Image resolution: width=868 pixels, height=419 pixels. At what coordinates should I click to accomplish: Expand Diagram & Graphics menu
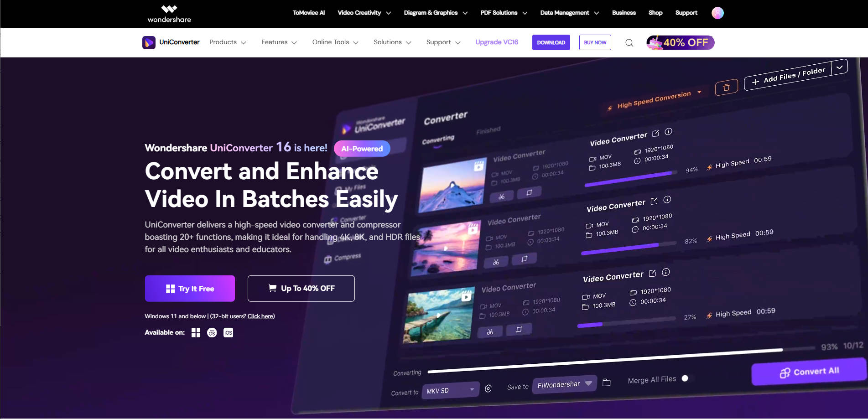click(436, 13)
